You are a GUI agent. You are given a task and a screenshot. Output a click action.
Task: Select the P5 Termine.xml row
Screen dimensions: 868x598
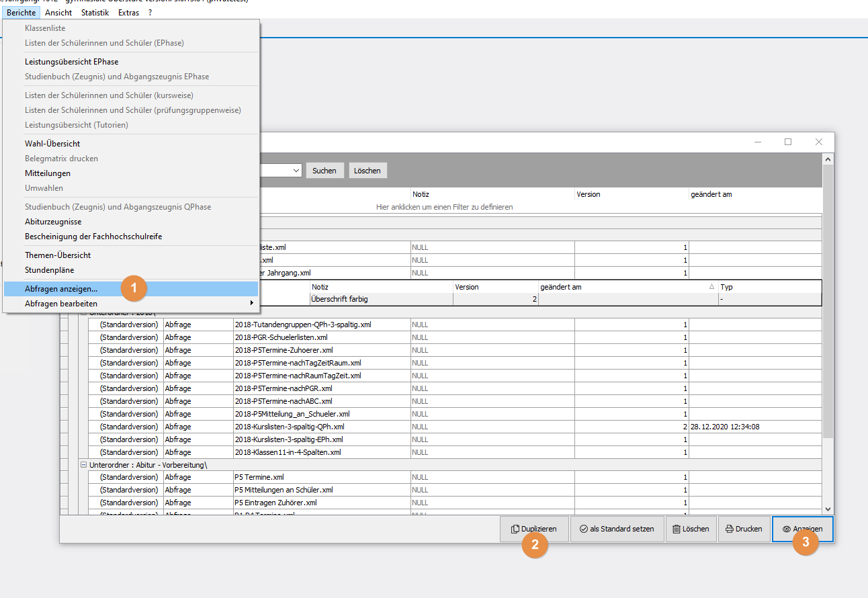(x=454, y=477)
